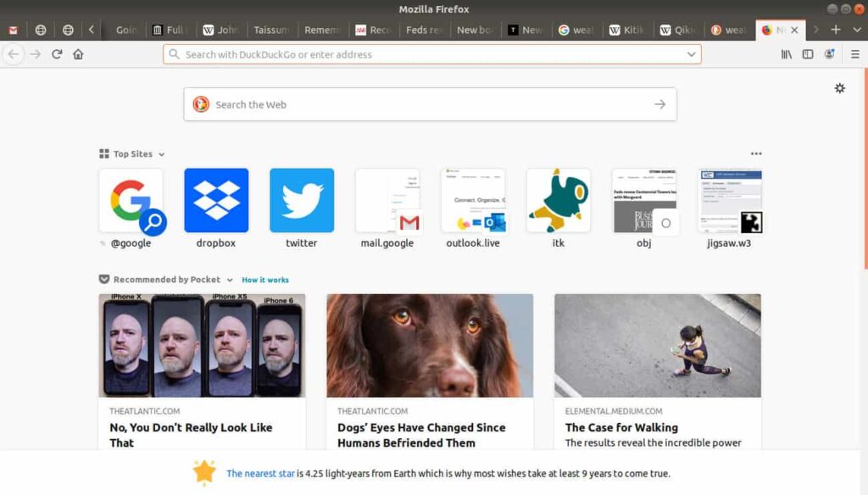
Task: Switch to the Reco tab
Action: click(x=374, y=30)
